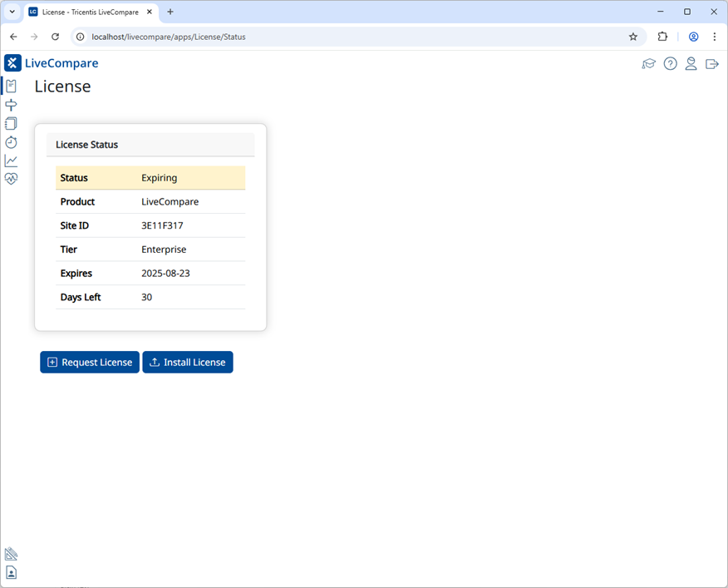Click the clipboard icon in left sidebar

point(11,86)
